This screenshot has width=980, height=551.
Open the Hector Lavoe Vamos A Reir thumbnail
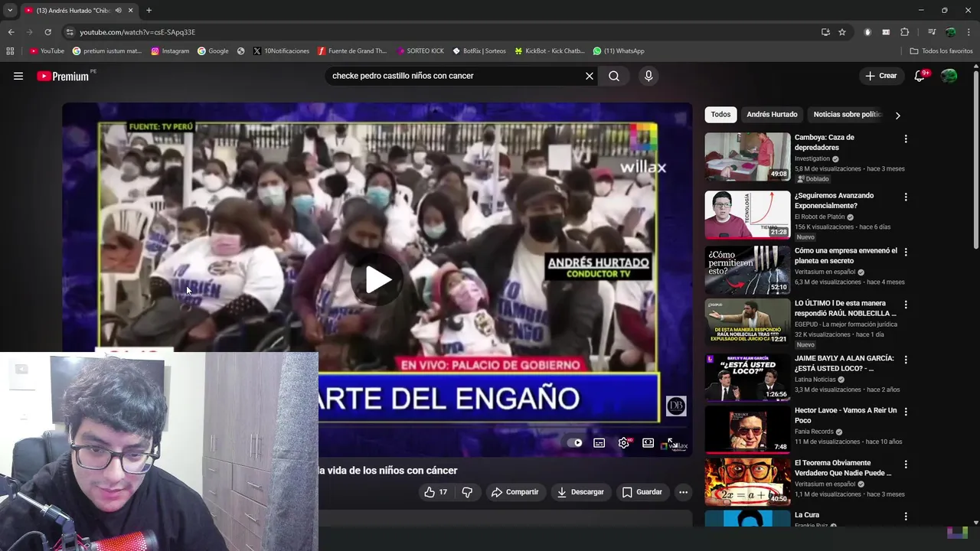tap(747, 429)
